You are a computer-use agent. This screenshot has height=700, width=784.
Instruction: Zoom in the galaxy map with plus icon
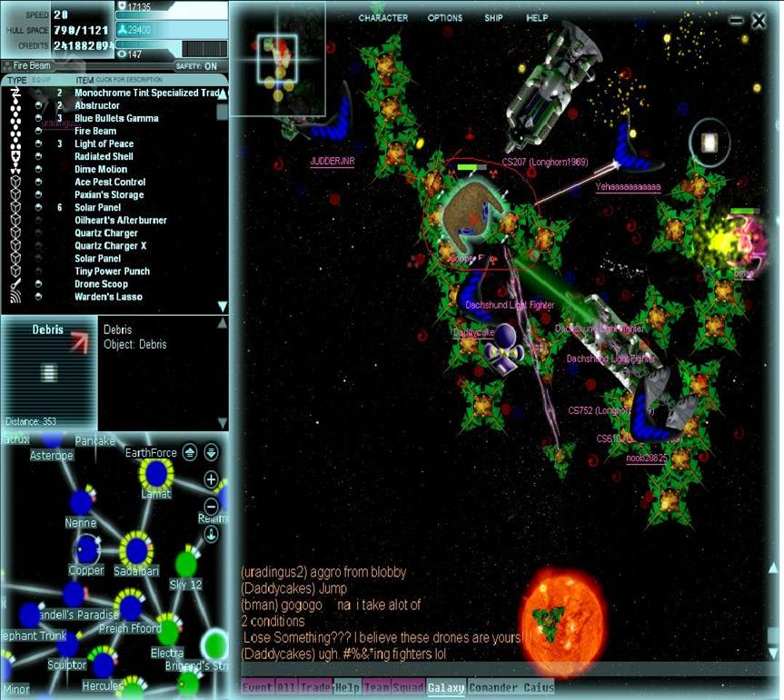(211, 479)
